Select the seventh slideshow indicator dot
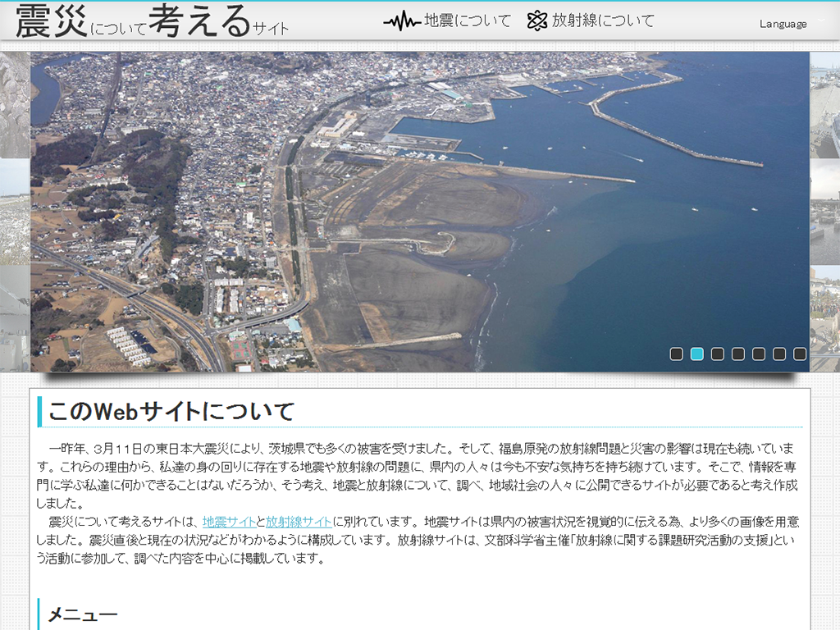The height and width of the screenshot is (630, 840). click(x=800, y=354)
